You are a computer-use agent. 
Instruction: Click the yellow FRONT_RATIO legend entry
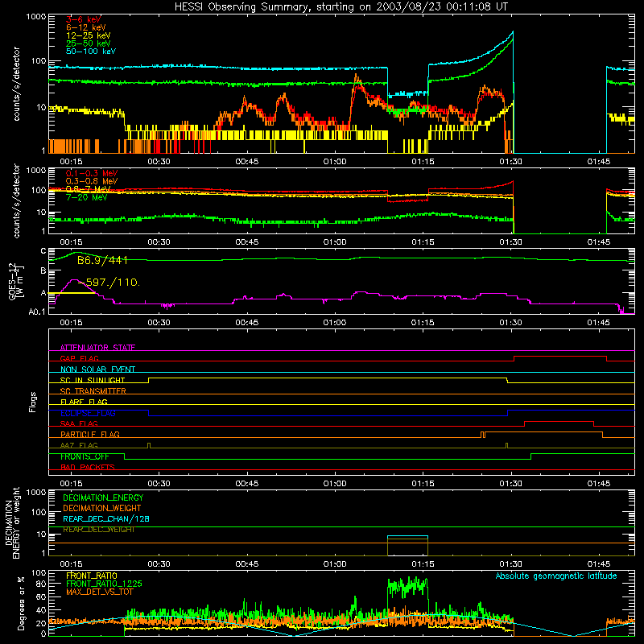coord(92,576)
